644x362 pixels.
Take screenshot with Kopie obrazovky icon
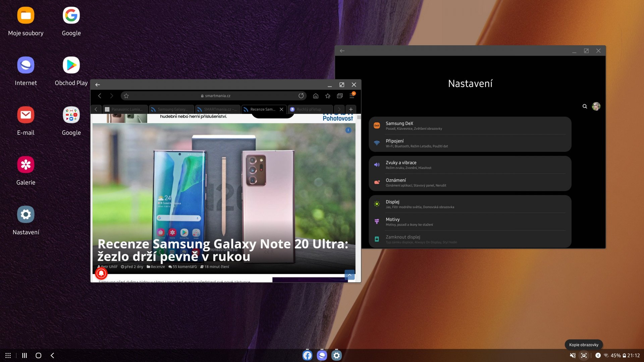point(584,356)
